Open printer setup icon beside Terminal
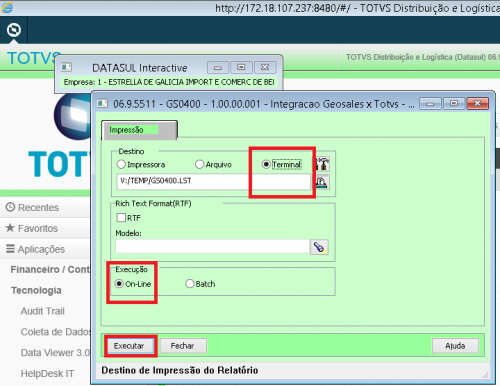This screenshot has height=386, width=500. 322,164
